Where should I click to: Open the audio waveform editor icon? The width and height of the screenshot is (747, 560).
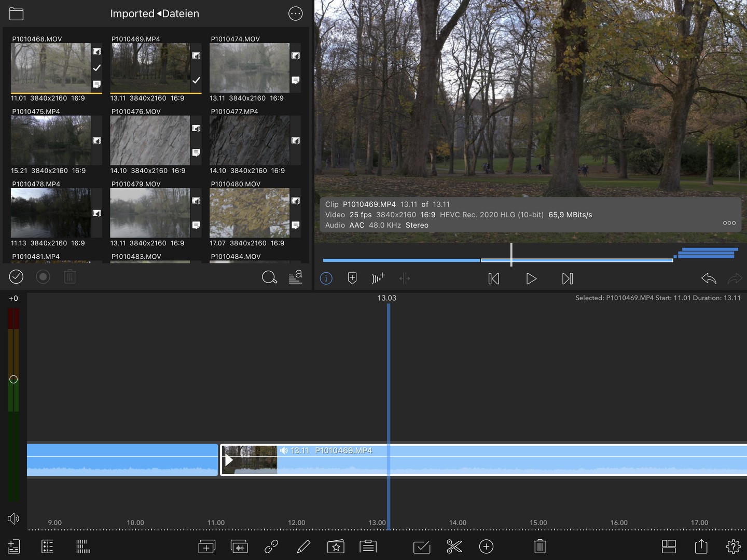pyautogui.click(x=239, y=547)
